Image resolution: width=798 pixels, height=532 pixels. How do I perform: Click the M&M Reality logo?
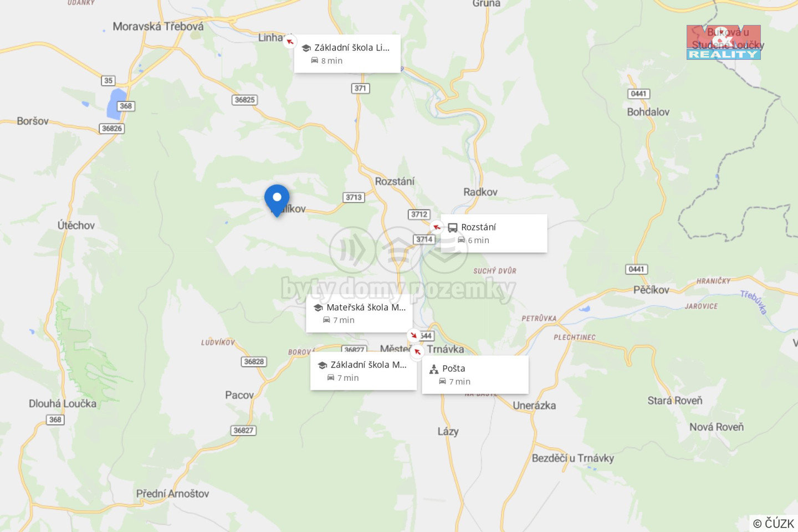(724, 42)
